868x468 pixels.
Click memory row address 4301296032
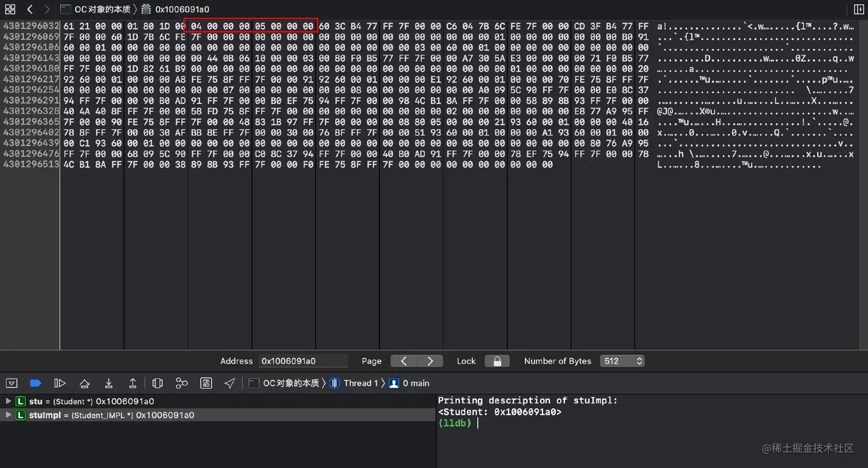31,26
